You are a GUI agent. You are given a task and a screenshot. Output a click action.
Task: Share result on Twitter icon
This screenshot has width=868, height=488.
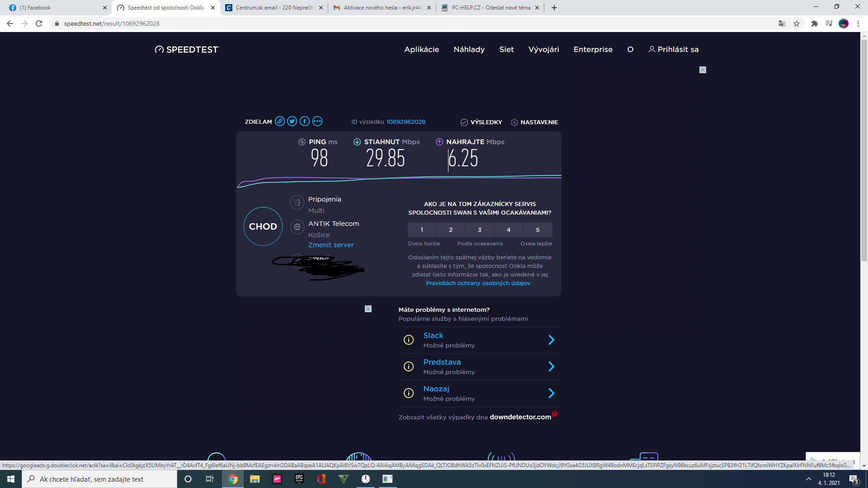(x=292, y=121)
